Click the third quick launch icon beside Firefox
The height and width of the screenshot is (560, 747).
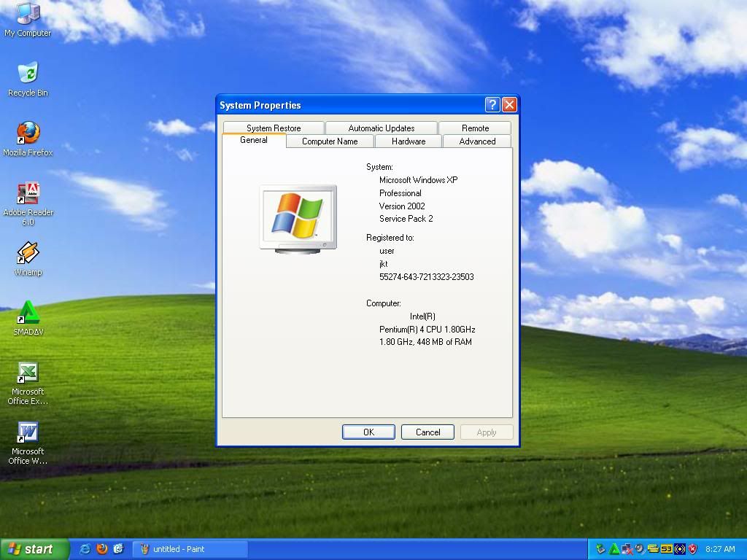pyautogui.click(x=119, y=548)
